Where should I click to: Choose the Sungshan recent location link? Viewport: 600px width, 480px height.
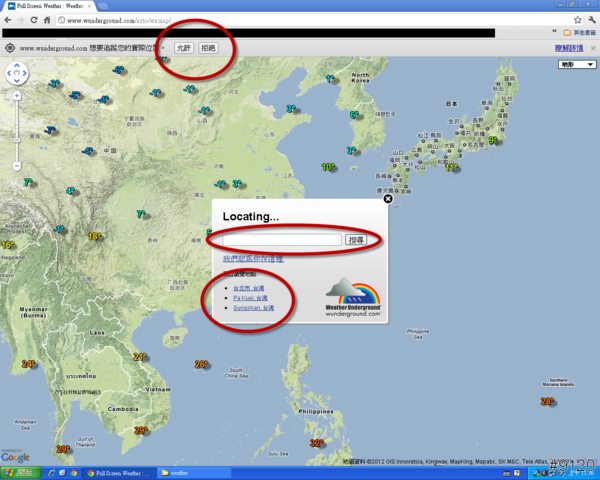click(254, 308)
